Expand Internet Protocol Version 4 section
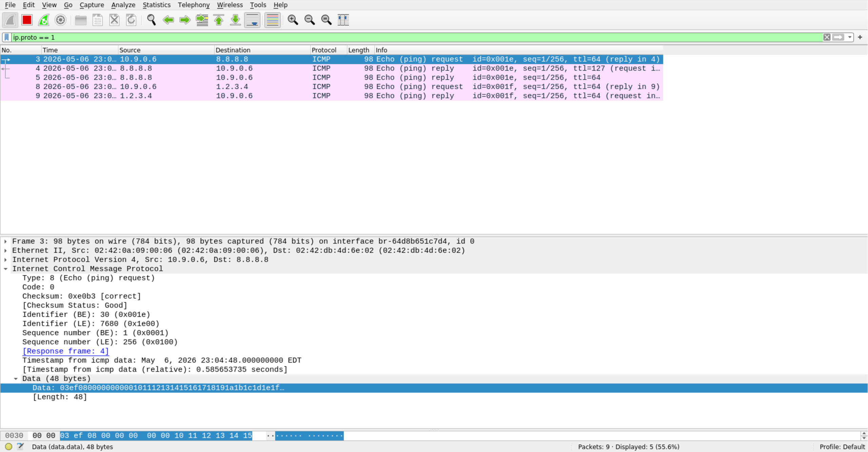The height and width of the screenshot is (452, 868). (5, 260)
